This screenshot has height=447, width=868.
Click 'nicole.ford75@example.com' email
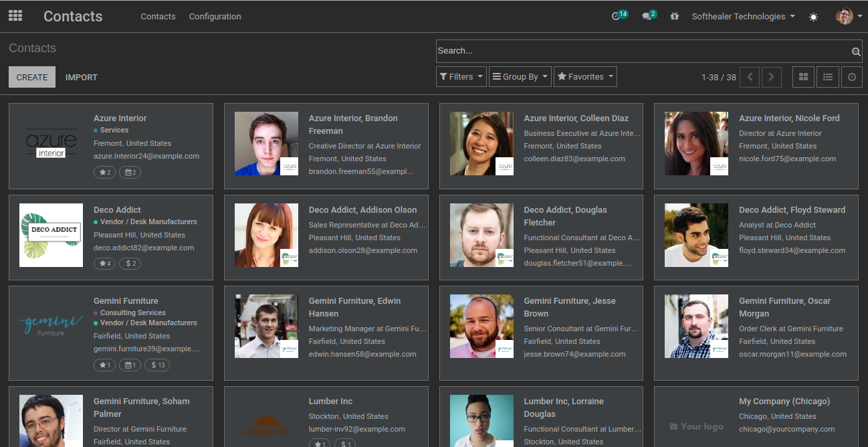[787, 159]
